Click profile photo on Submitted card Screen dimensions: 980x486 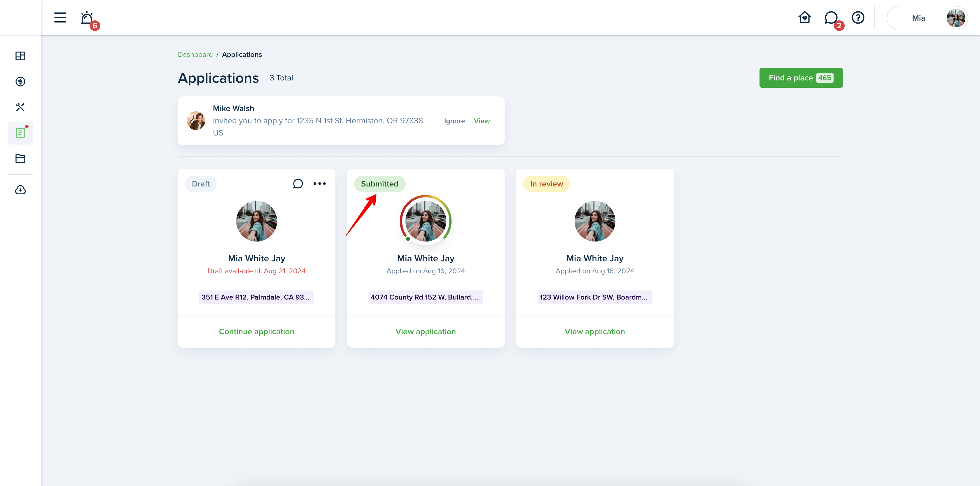[425, 221]
